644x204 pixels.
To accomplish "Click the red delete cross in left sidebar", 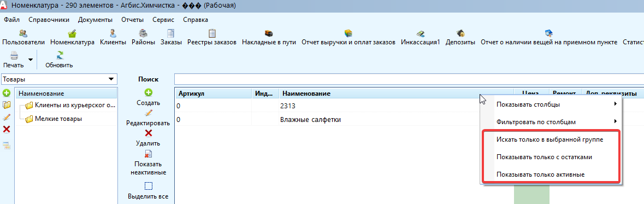I will pos(7,130).
